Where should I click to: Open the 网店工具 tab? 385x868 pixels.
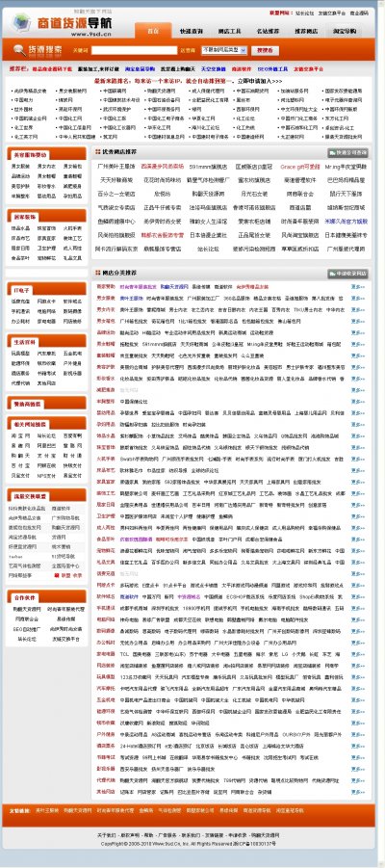(229, 32)
